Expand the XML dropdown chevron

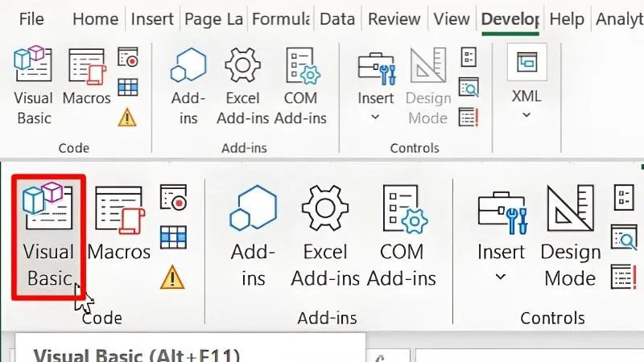[526, 115]
